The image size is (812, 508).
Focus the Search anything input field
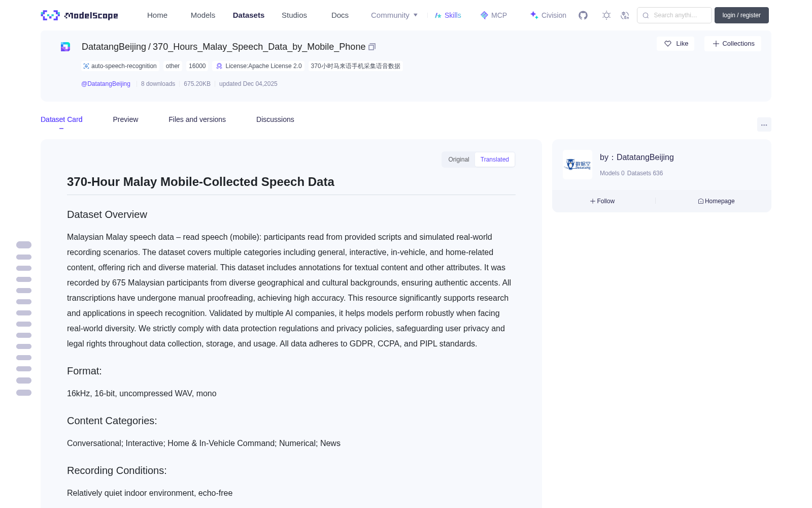(x=674, y=15)
